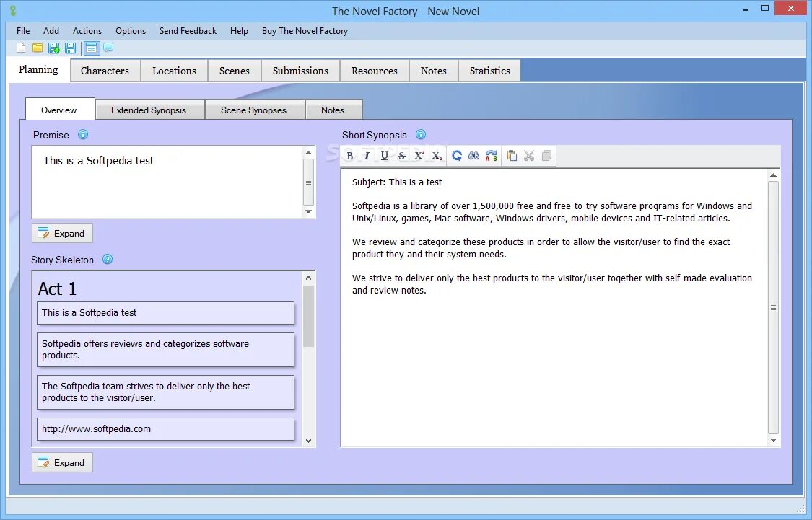The width and height of the screenshot is (812, 520).
Task: Click the Save As icon with green arrow
Action: [x=54, y=48]
